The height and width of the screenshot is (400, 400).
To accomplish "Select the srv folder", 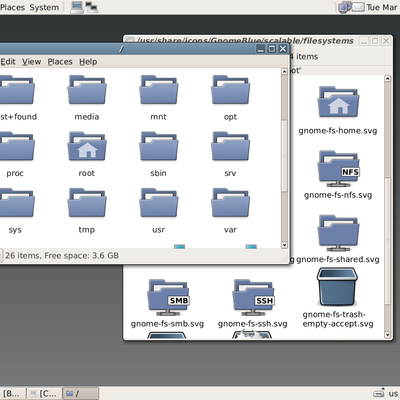I will pos(230,147).
